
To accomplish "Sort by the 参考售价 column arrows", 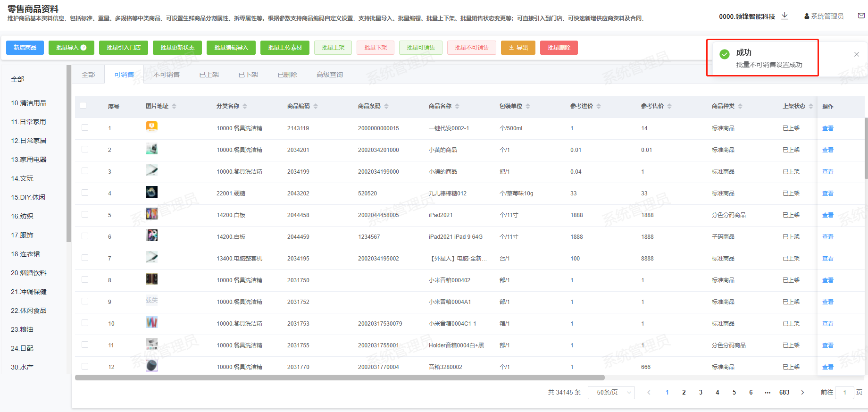I will point(669,106).
